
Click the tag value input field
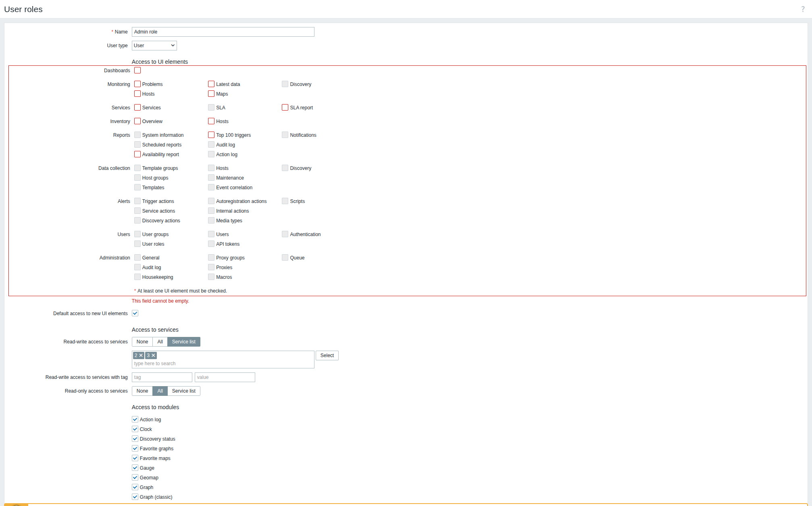tap(225, 377)
